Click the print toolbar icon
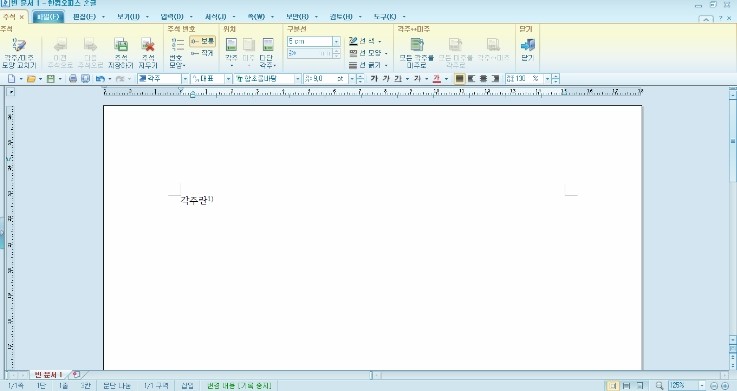This screenshot has height=391, width=737. [x=73, y=79]
